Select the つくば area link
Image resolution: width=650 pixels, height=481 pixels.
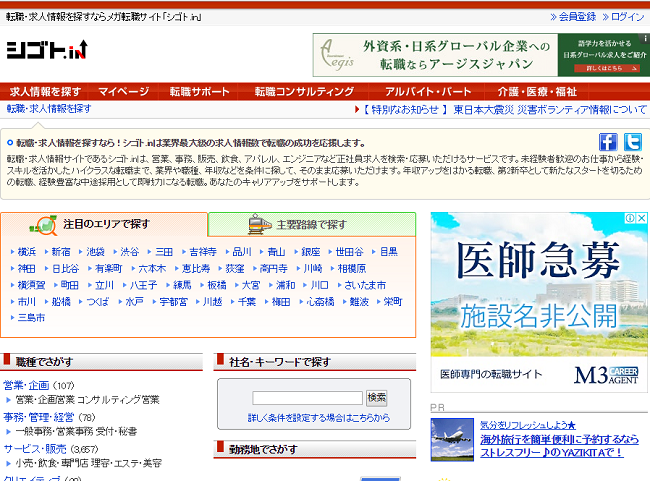[x=98, y=302]
